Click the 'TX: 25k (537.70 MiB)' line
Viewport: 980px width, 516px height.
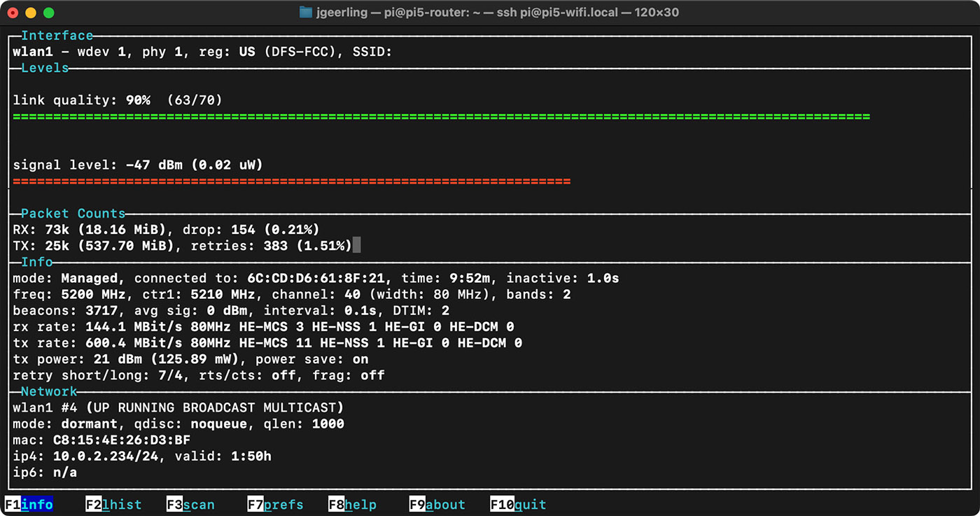click(182, 246)
